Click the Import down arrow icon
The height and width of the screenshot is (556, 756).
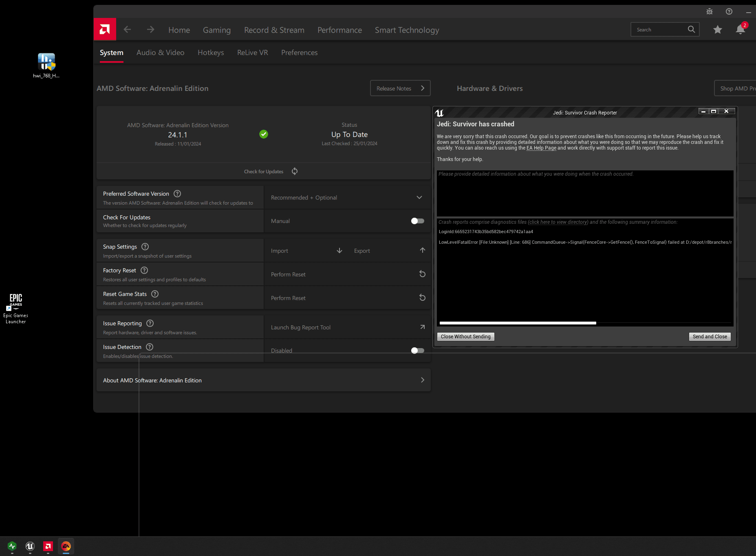339,250
